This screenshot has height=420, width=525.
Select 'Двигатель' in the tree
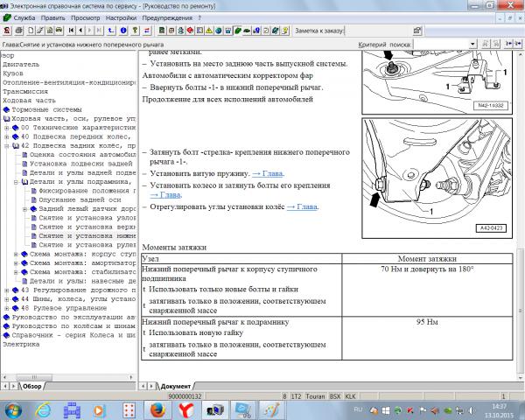click(x=21, y=64)
